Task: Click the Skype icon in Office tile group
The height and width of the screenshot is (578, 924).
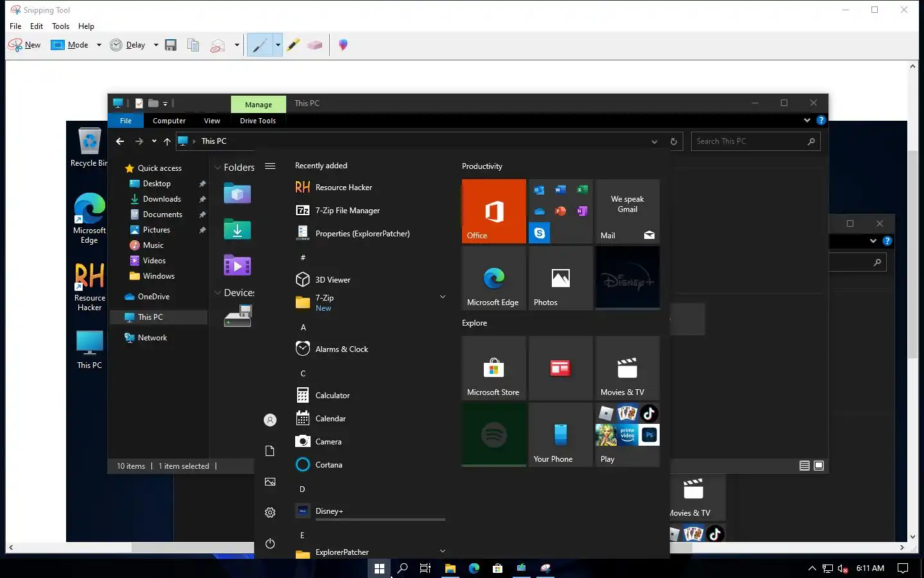Action: click(x=540, y=233)
